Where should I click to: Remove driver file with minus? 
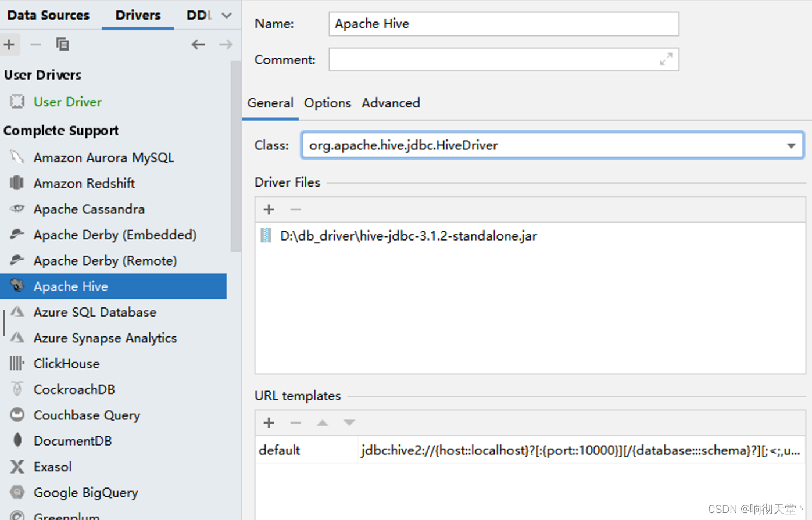(x=295, y=209)
